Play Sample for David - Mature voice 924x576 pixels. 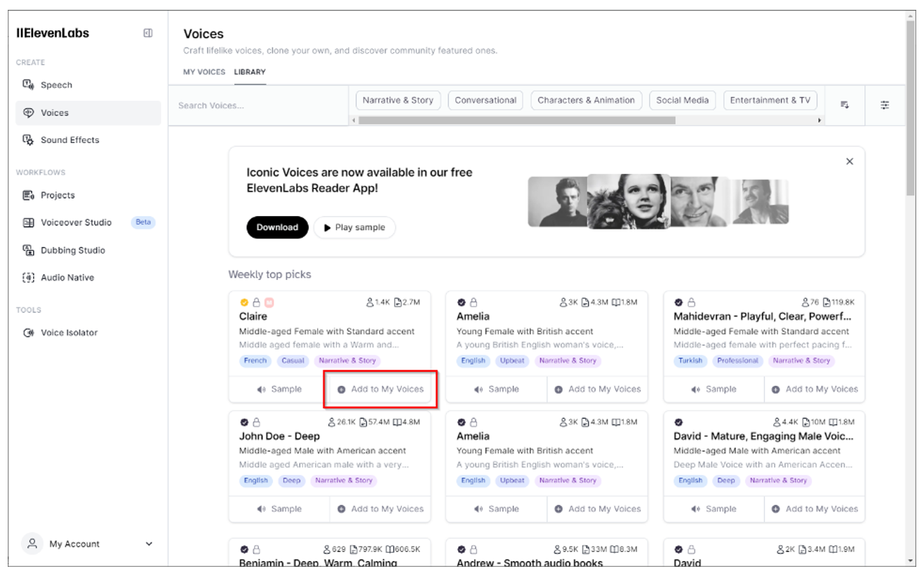coord(714,509)
